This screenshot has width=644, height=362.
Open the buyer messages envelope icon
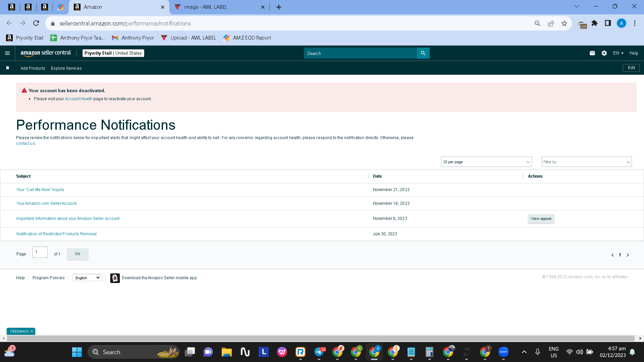pos(592,53)
